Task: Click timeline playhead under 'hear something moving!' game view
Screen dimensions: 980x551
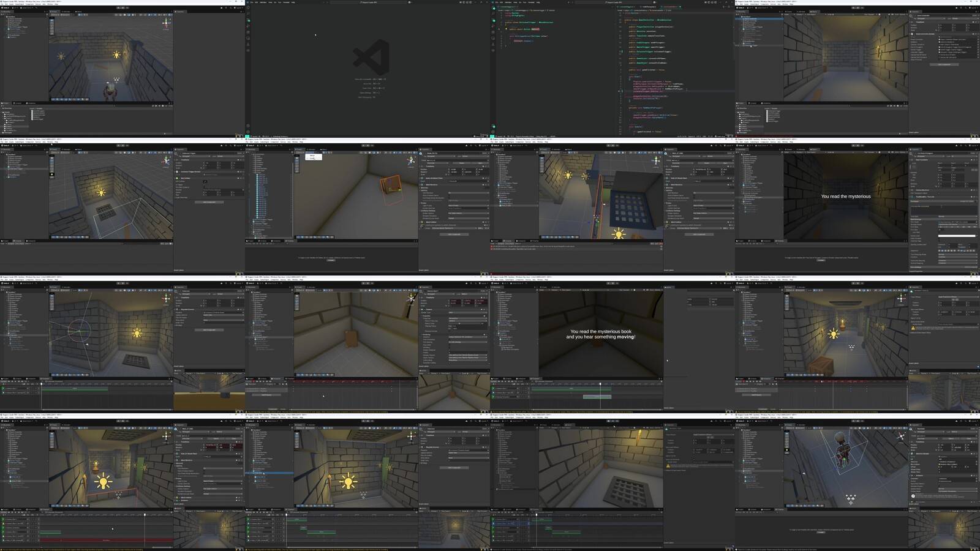Action: pyautogui.click(x=600, y=384)
